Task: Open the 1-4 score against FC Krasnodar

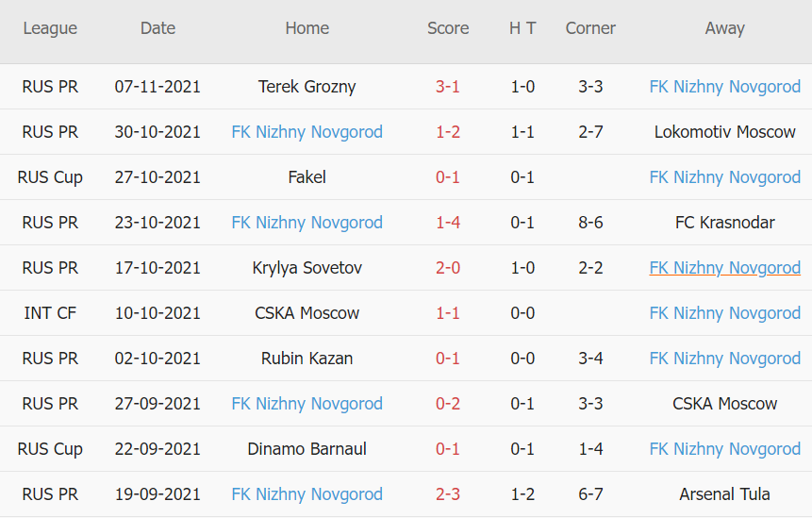Action: click(448, 223)
